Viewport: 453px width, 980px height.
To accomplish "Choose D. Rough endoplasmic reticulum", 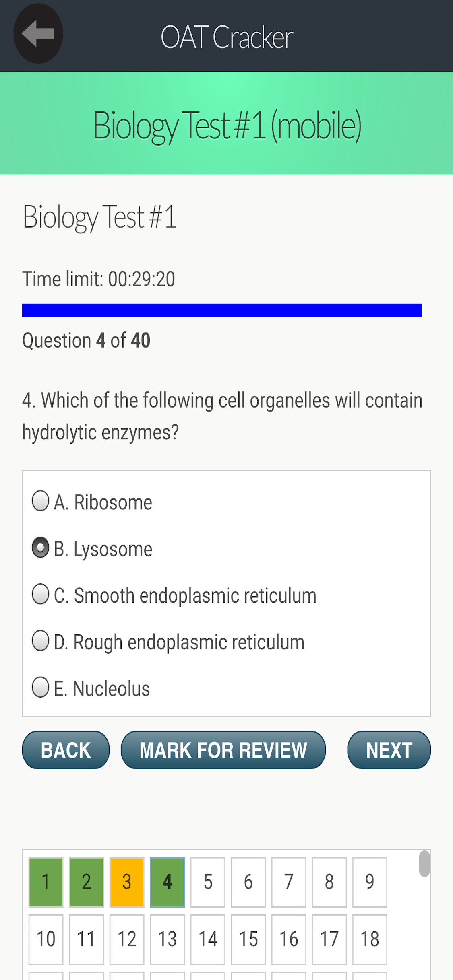I will pos(168,642).
